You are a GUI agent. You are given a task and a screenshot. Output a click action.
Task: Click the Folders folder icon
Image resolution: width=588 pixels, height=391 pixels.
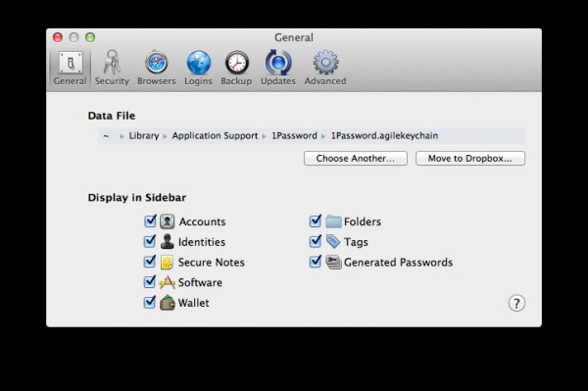333,221
